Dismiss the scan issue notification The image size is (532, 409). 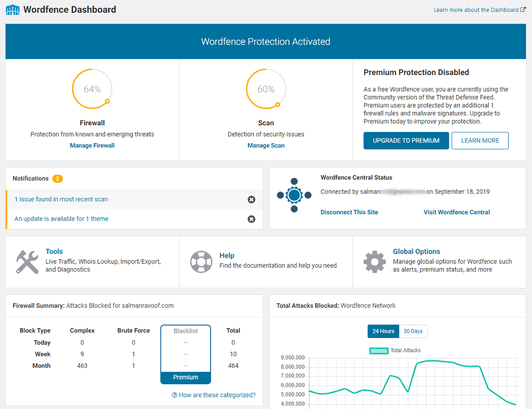[x=251, y=199]
